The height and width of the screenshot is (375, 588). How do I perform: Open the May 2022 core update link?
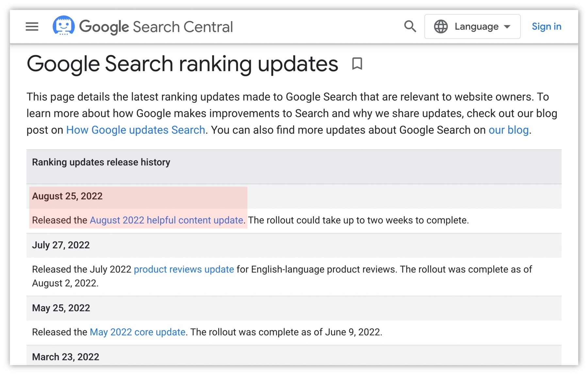point(138,332)
